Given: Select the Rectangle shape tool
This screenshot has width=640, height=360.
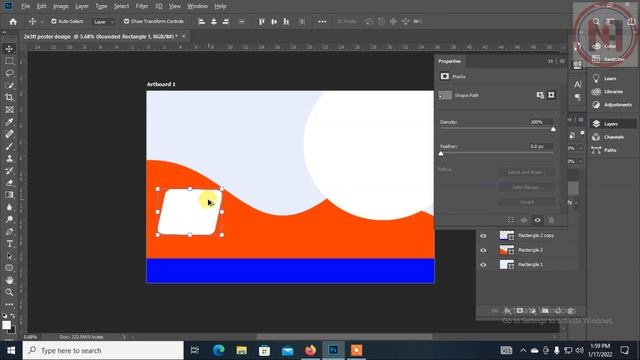Looking at the screenshot, I should (x=9, y=268).
